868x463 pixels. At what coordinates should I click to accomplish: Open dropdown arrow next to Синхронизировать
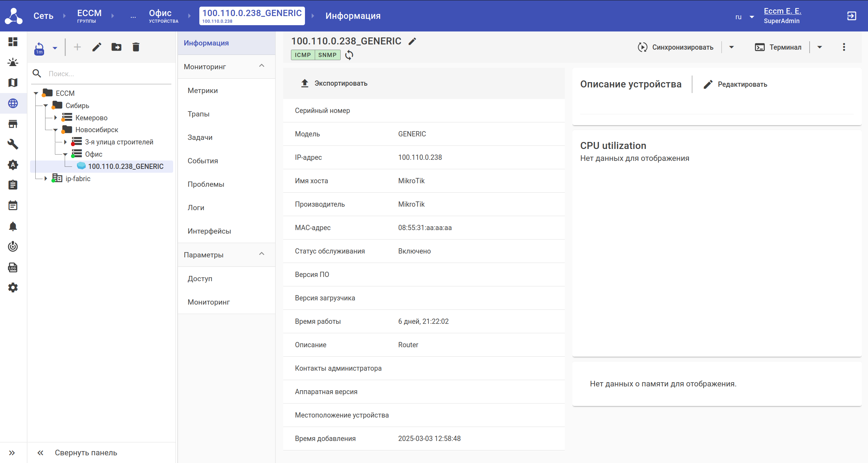click(731, 47)
